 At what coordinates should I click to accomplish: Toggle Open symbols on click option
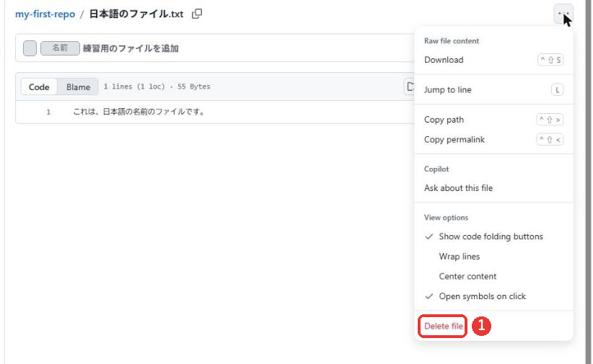click(493, 296)
